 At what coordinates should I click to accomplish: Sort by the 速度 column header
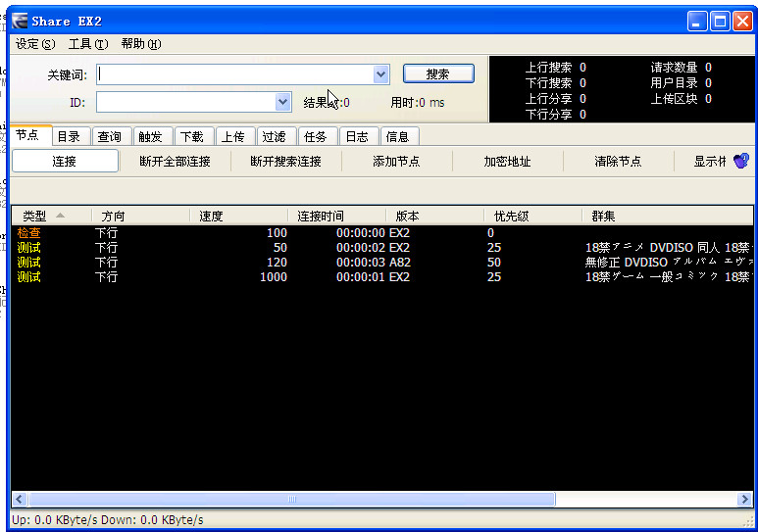pyautogui.click(x=238, y=216)
